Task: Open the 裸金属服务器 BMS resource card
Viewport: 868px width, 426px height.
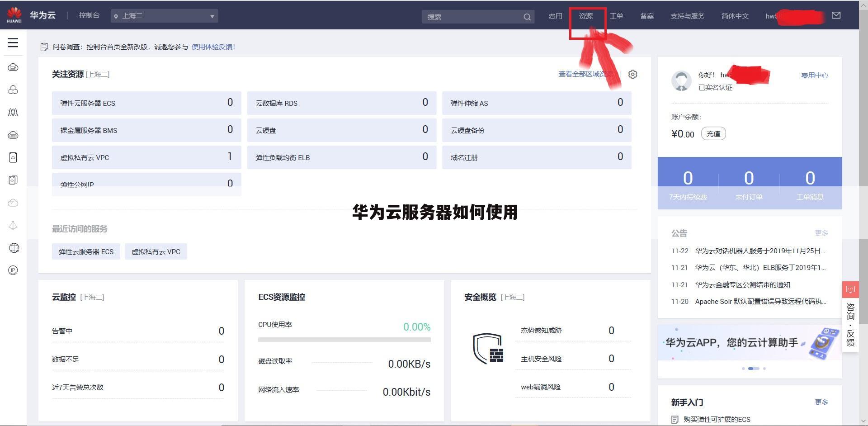Action: tap(146, 130)
